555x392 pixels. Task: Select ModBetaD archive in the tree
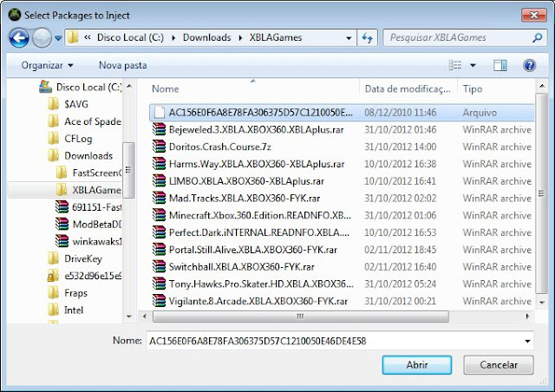pyautogui.click(x=88, y=225)
